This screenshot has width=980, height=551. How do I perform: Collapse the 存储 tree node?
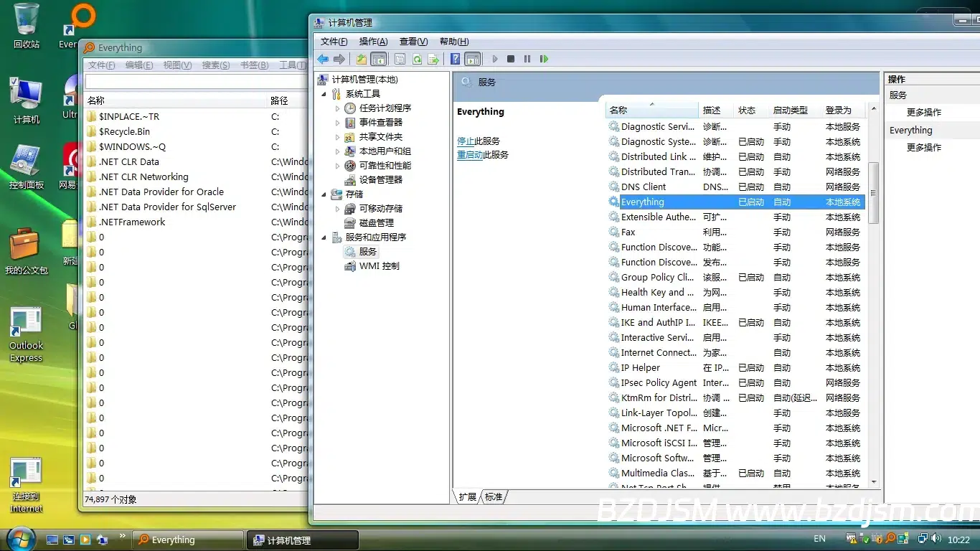coord(324,194)
